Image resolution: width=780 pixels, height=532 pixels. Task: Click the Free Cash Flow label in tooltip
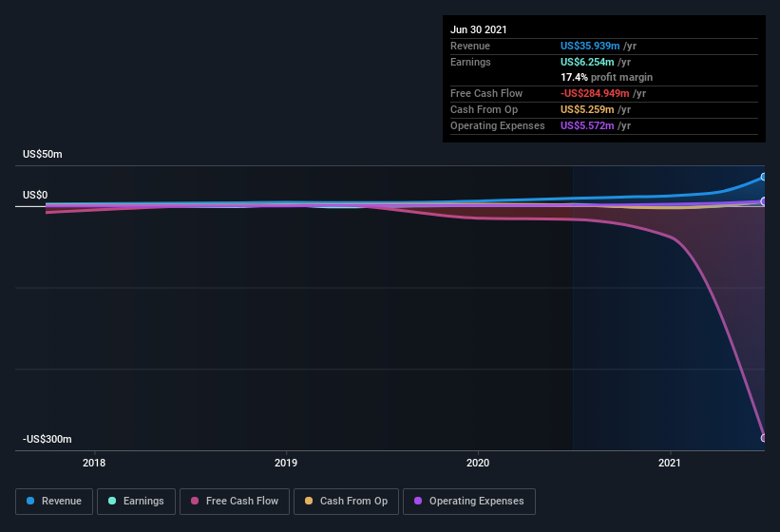[486, 93]
